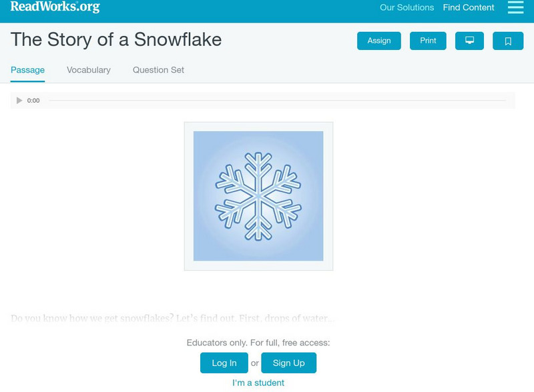Follow the "I'm a student" link
This screenshot has height=392, width=534.
point(258,383)
